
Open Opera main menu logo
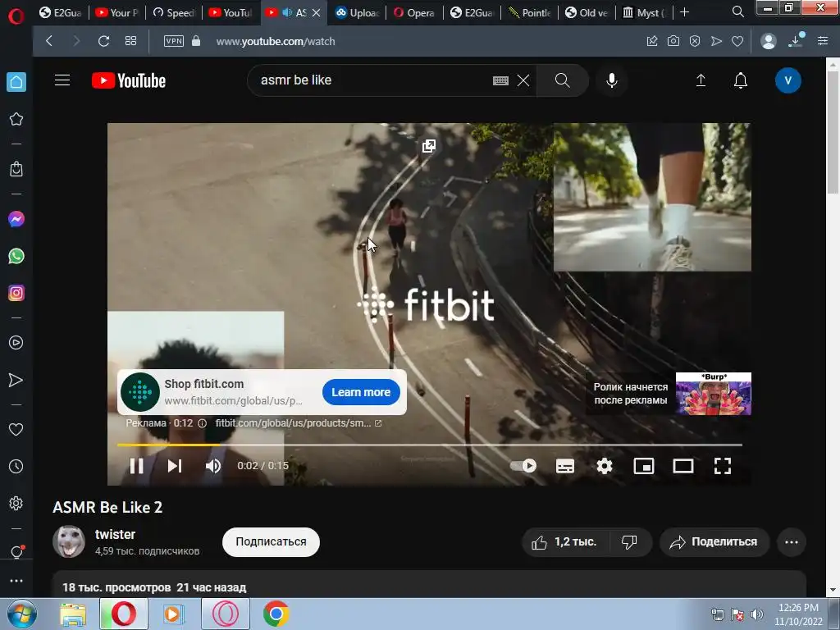pyautogui.click(x=16, y=16)
